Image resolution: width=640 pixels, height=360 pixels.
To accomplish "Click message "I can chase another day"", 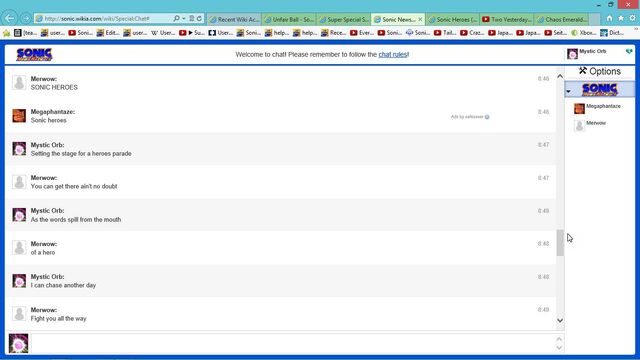I will 63,285.
